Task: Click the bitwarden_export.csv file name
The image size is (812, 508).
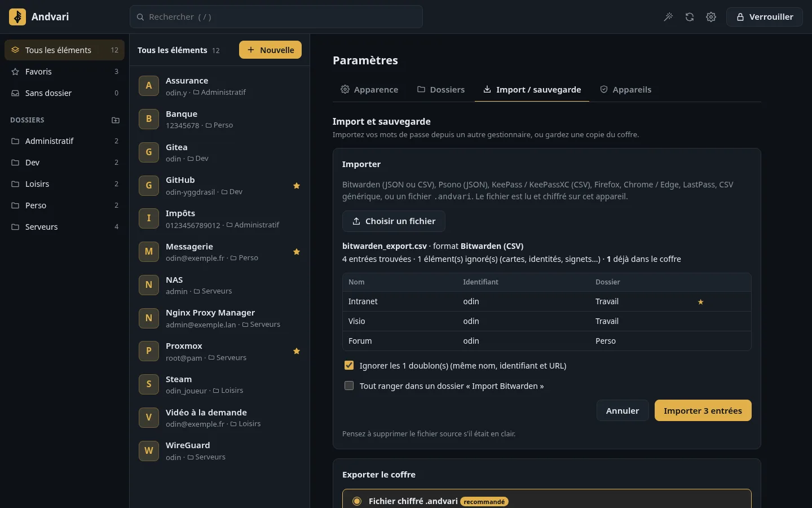Action: (x=385, y=246)
